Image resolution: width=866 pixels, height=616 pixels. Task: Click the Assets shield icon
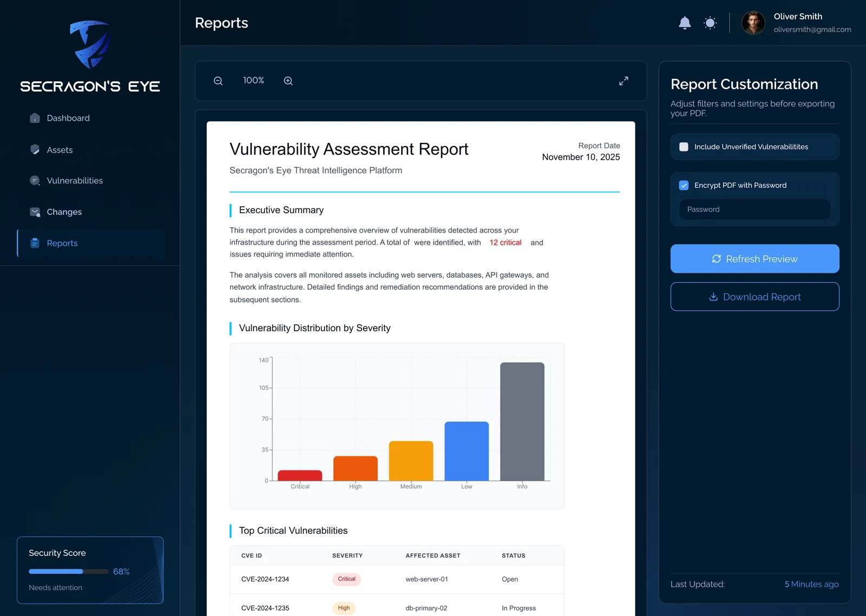click(x=35, y=149)
